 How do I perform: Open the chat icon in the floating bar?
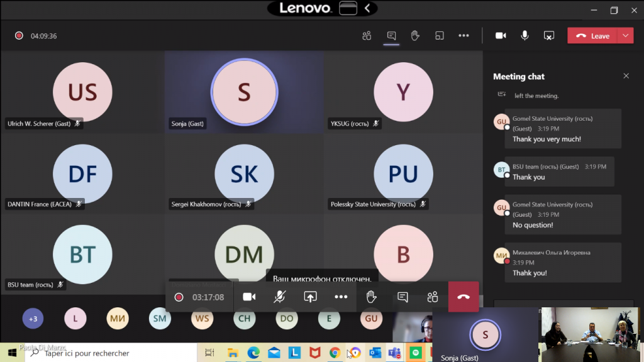click(402, 297)
